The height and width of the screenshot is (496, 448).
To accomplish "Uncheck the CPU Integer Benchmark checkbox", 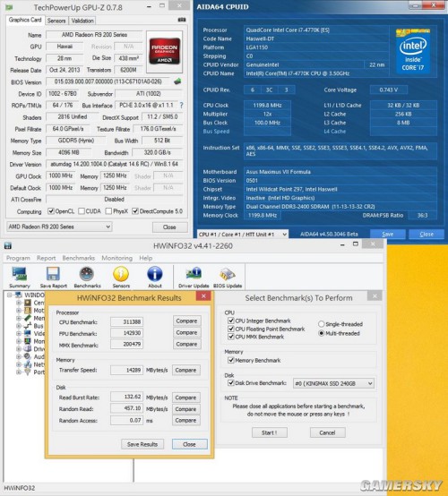I will (x=231, y=321).
